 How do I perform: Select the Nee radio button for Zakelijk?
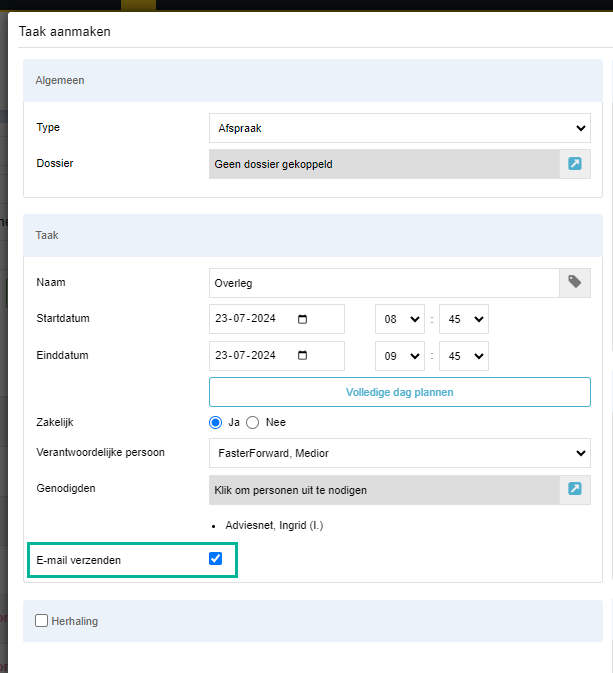point(252,422)
